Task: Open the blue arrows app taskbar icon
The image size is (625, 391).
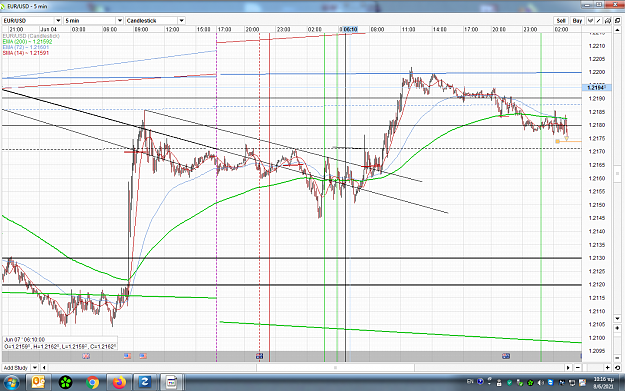Action: (x=144, y=383)
